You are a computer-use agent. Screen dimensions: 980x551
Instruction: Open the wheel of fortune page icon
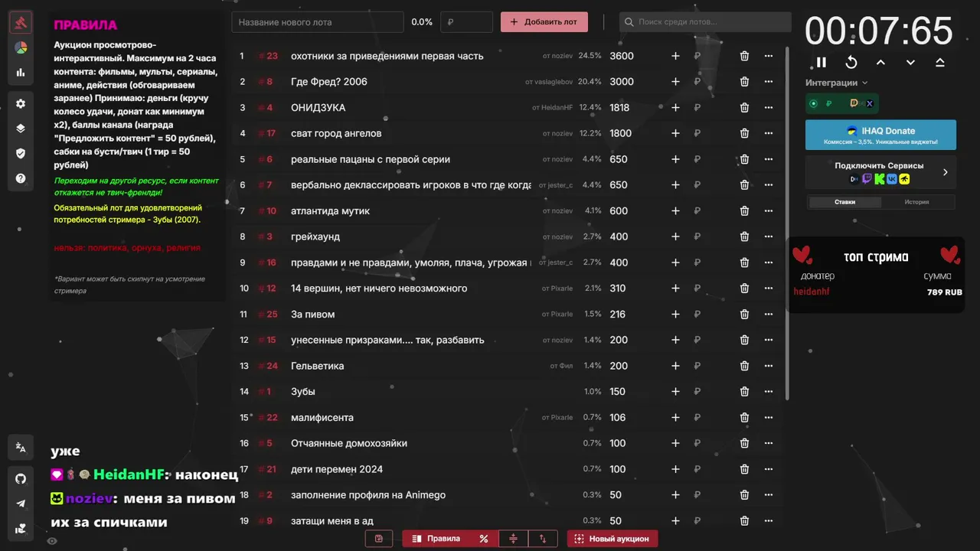tap(21, 47)
